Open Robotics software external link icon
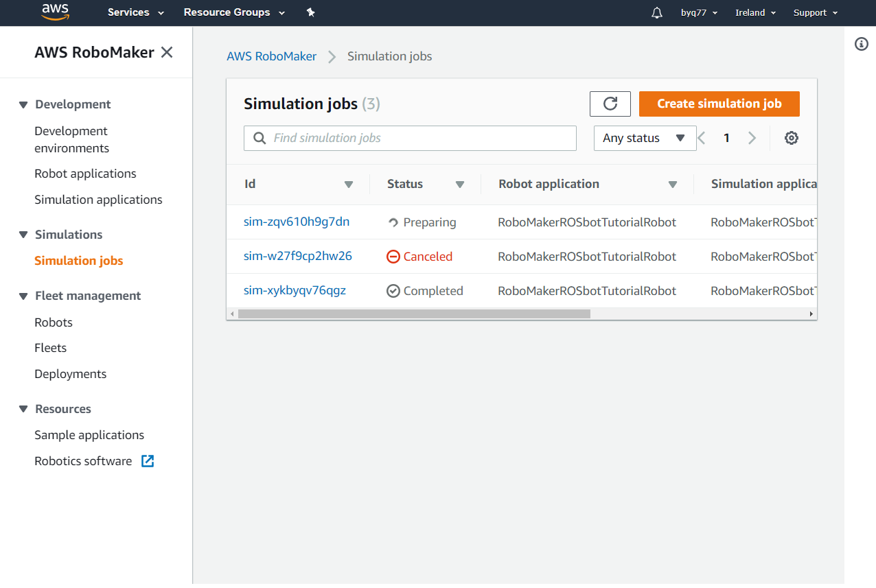 [x=148, y=461]
